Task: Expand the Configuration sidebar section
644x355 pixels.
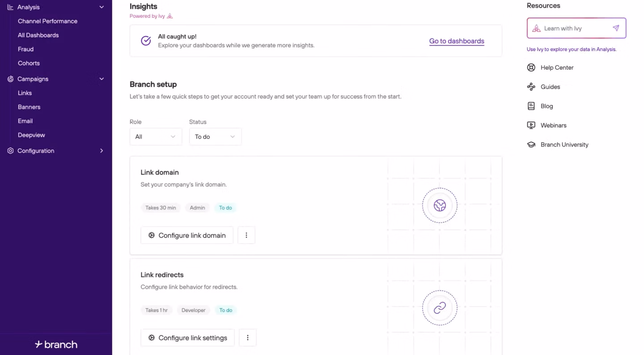Action: pyautogui.click(x=101, y=151)
